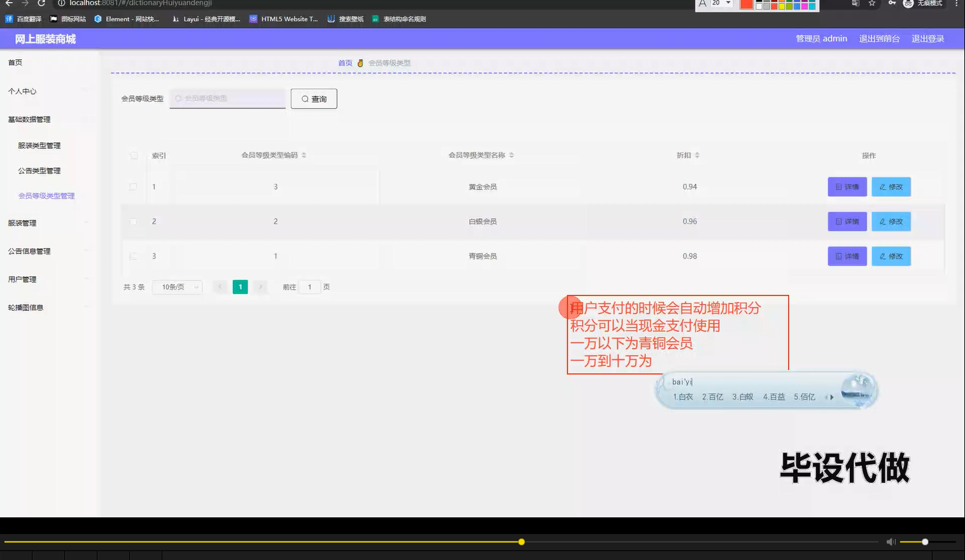
Task: Toggle the select-all checkbox in table header
Action: point(134,155)
